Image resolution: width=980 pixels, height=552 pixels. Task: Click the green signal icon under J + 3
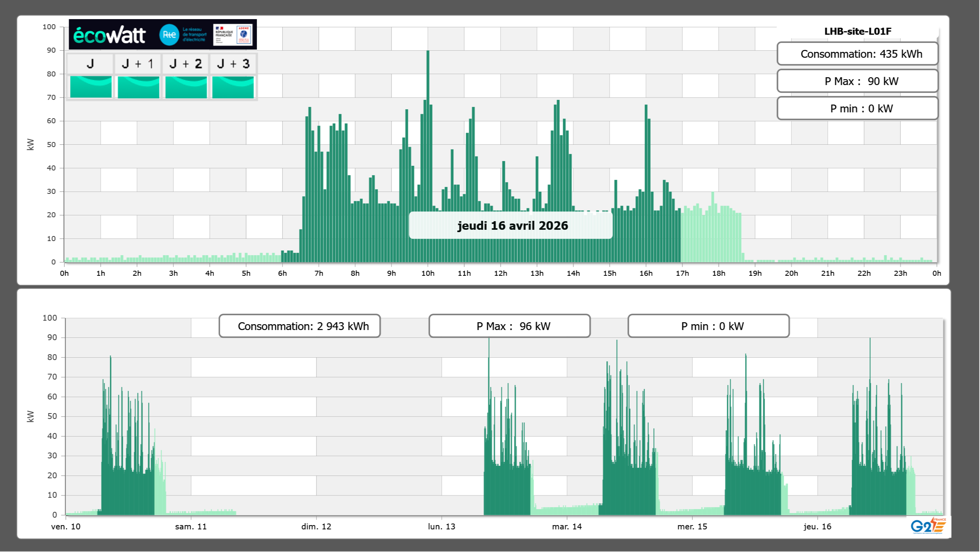(233, 87)
